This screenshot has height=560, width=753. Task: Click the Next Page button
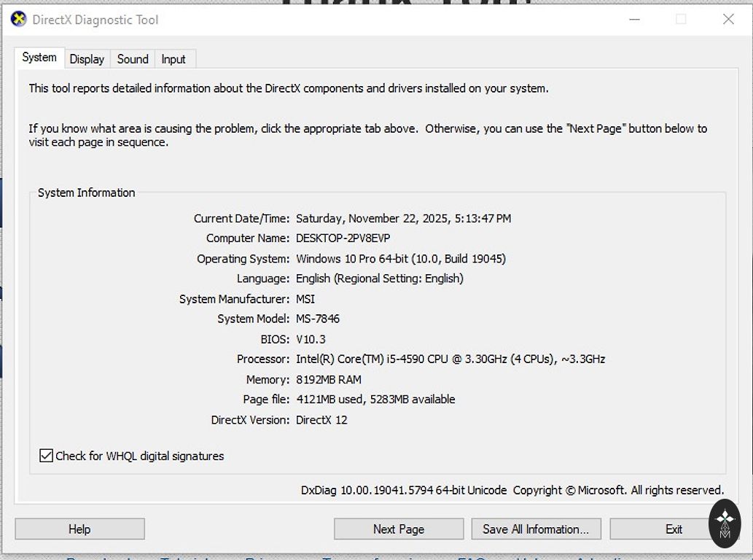[x=398, y=529]
